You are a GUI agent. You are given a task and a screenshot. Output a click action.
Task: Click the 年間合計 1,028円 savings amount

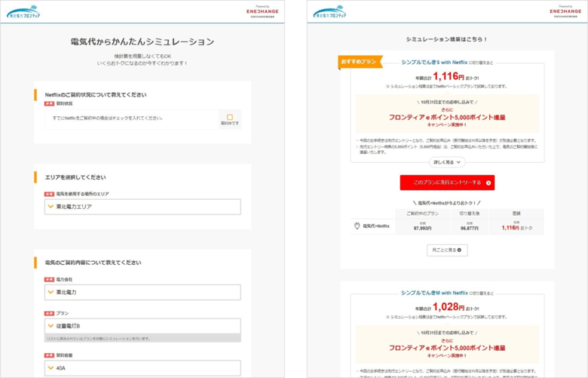point(447,307)
